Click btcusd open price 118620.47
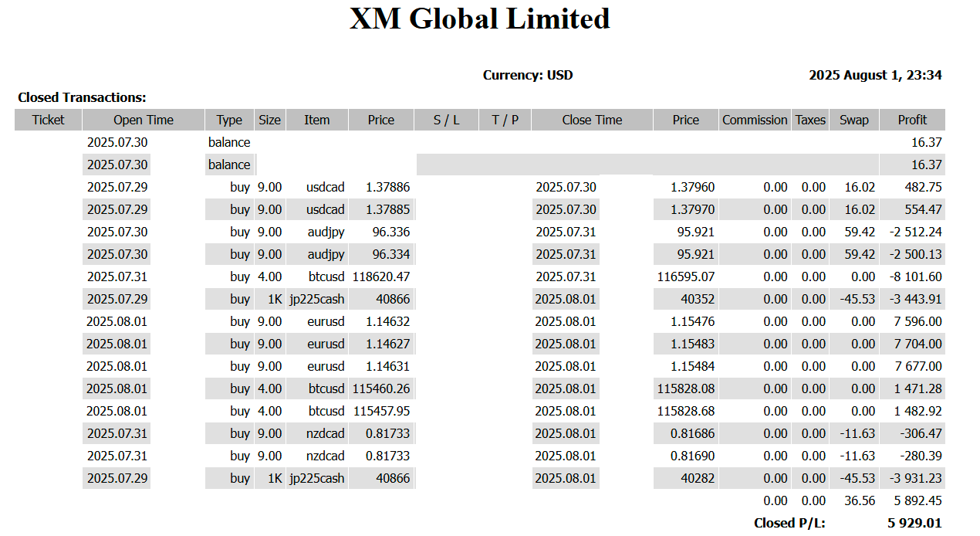This screenshot has width=980, height=536. point(381,276)
